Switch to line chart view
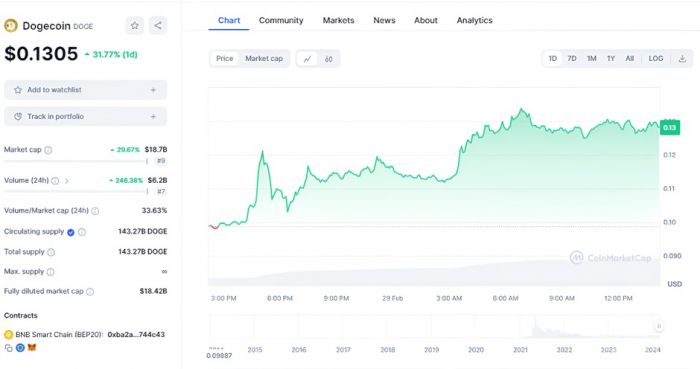This screenshot has width=700, height=369. click(x=307, y=59)
